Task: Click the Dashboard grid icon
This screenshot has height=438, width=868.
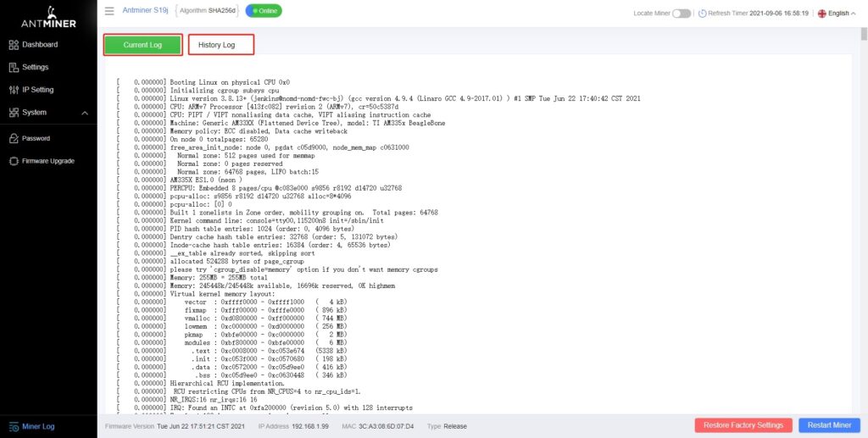Action: pyautogui.click(x=14, y=45)
